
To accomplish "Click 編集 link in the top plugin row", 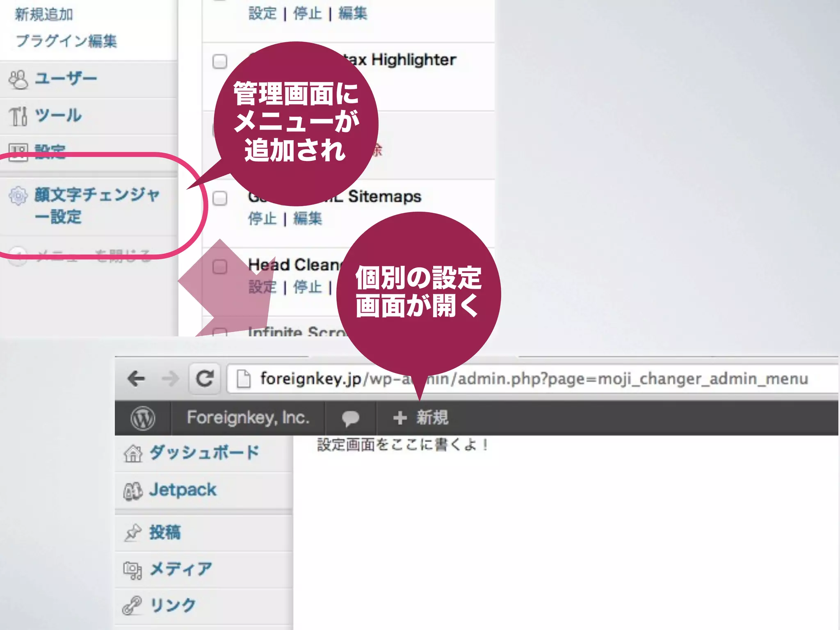I will click(x=353, y=14).
